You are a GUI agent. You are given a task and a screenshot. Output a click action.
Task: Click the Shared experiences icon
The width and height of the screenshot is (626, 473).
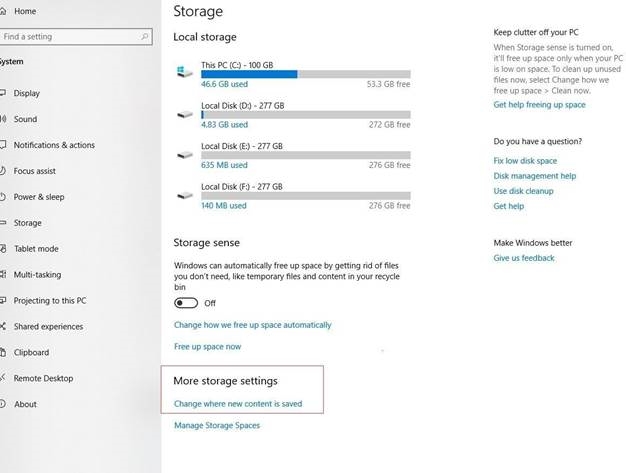[3, 327]
